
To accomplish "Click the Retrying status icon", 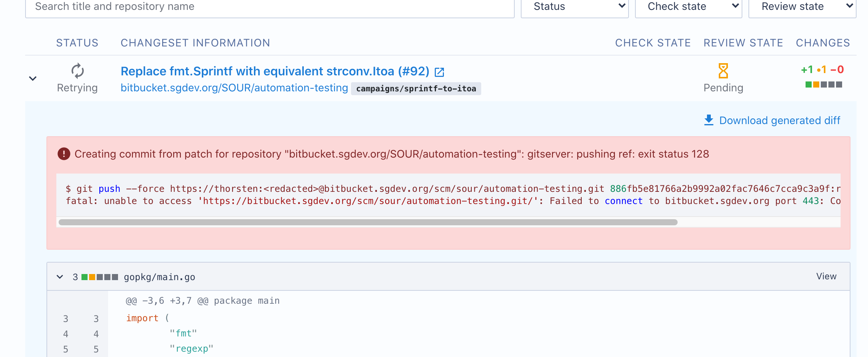I will (x=77, y=71).
